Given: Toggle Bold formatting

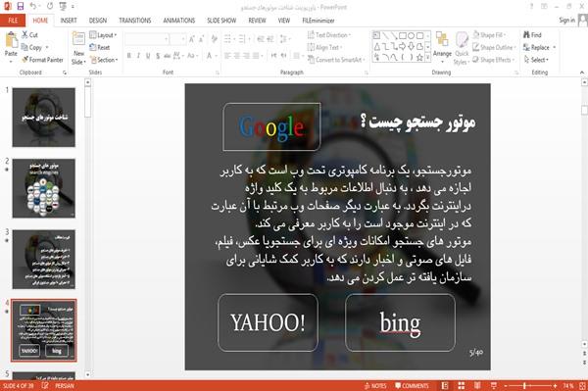Looking at the screenshot, I should pos(129,56).
